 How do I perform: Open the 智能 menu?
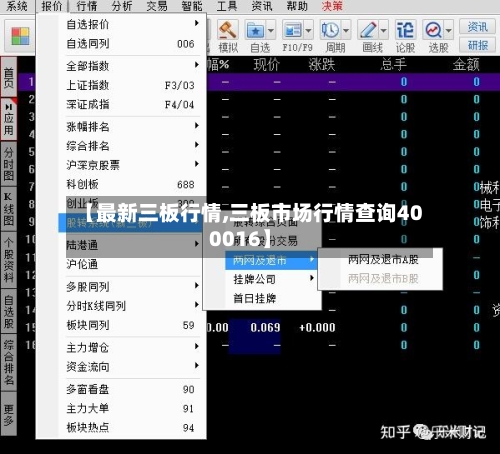click(192, 6)
